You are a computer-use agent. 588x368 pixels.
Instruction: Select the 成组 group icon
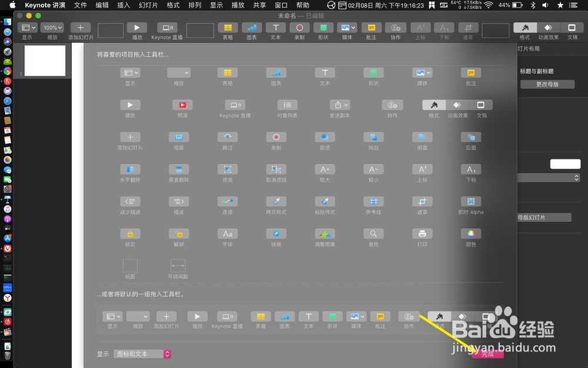tap(227, 170)
